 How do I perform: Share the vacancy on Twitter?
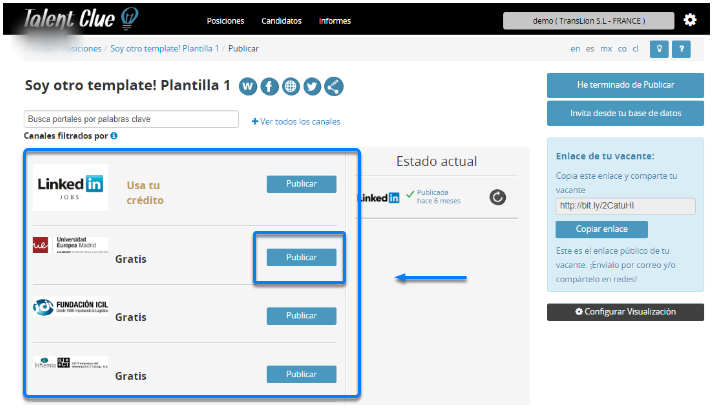click(312, 86)
